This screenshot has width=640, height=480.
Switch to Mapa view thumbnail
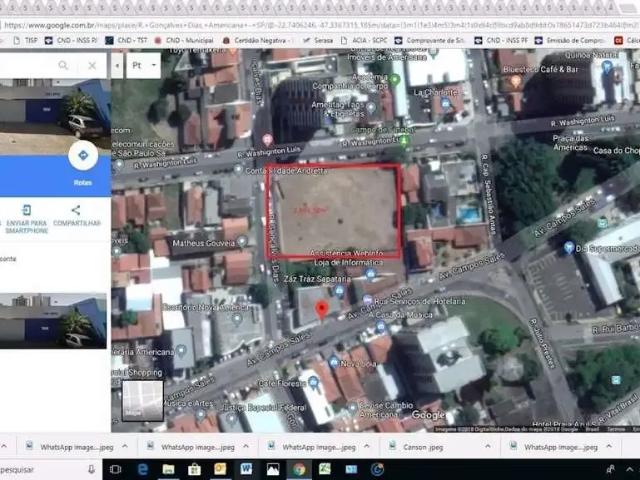[x=142, y=401]
